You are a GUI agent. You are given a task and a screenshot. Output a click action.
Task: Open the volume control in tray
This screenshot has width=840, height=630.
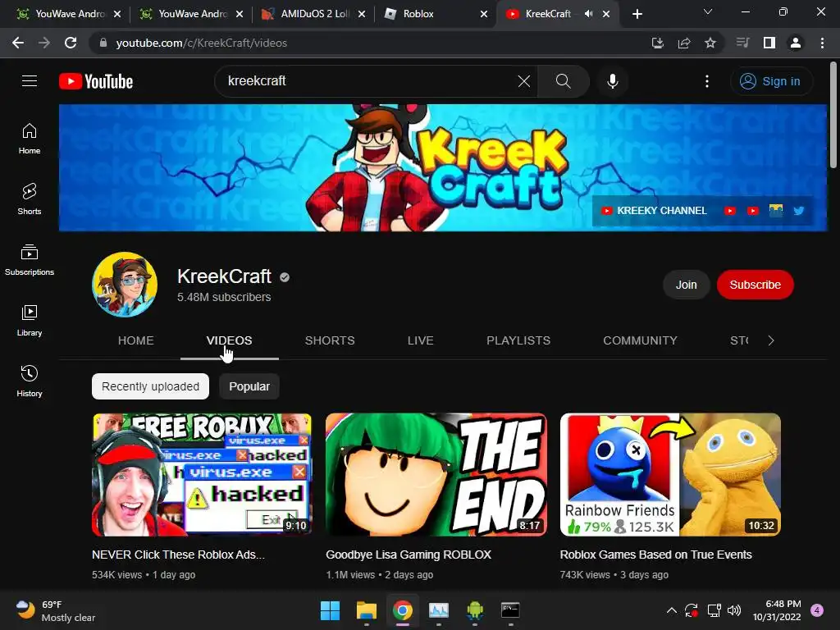click(x=734, y=610)
